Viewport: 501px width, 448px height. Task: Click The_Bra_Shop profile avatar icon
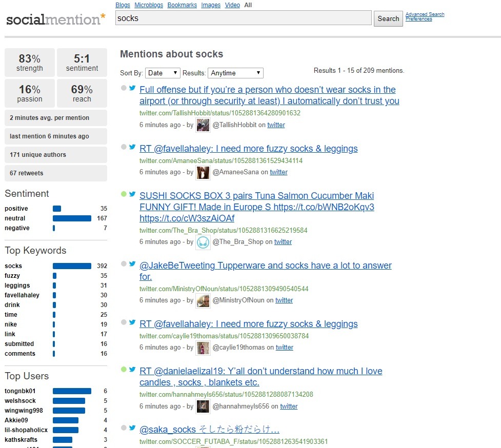(203, 242)
